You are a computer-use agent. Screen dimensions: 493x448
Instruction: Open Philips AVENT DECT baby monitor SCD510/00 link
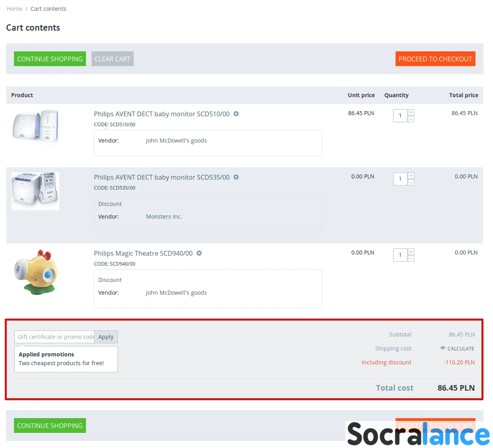click(162, 114)
